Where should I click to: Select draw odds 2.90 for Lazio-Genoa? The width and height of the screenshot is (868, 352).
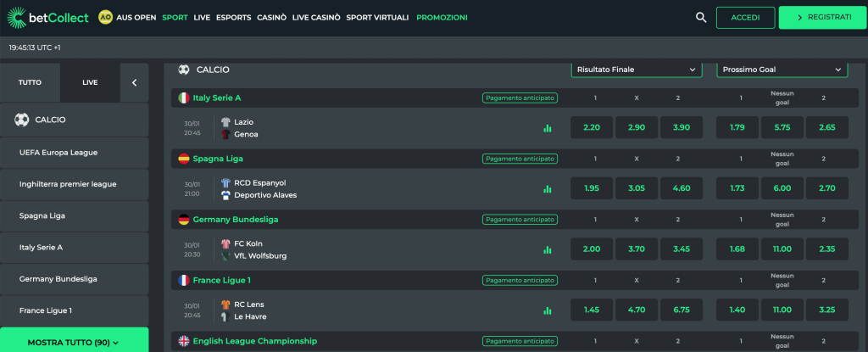[637, 127]
